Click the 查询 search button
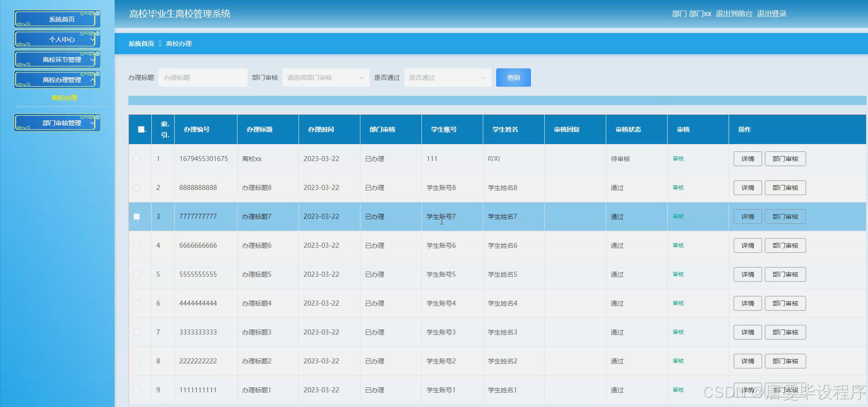Screen dimensions: 868x407 tap(514, 78)
